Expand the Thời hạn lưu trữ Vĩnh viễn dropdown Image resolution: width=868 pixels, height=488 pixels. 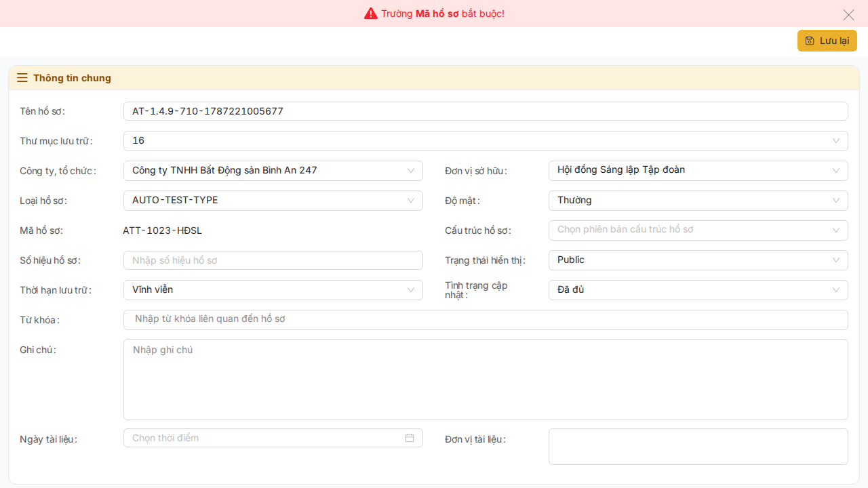click(273, 290)
